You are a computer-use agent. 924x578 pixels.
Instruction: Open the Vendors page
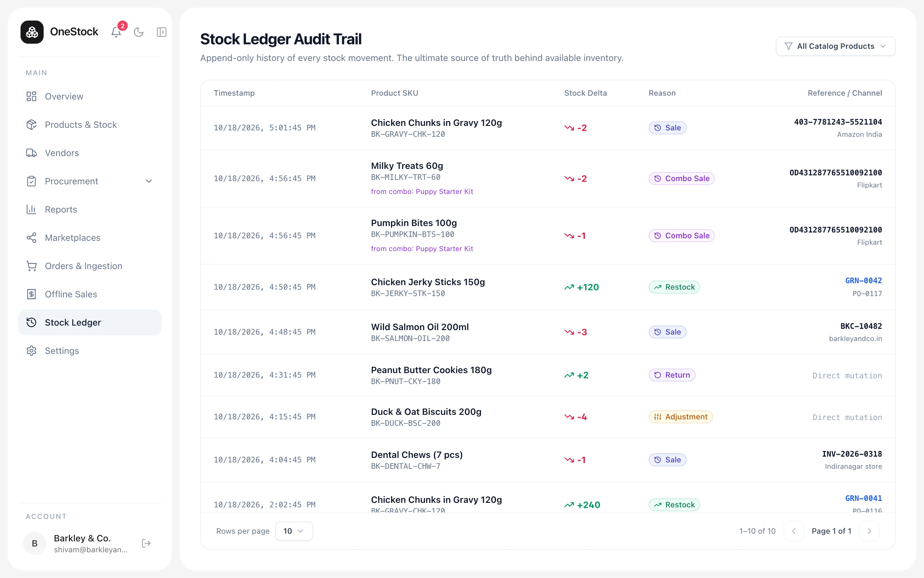click(x=90, y=153)
